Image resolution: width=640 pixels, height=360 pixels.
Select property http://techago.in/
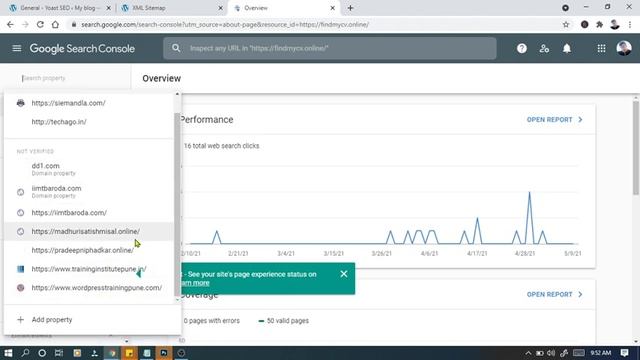89,122
